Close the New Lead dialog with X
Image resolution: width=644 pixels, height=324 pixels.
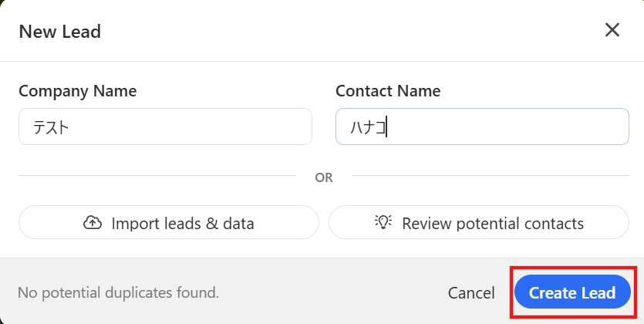point(612,30)
